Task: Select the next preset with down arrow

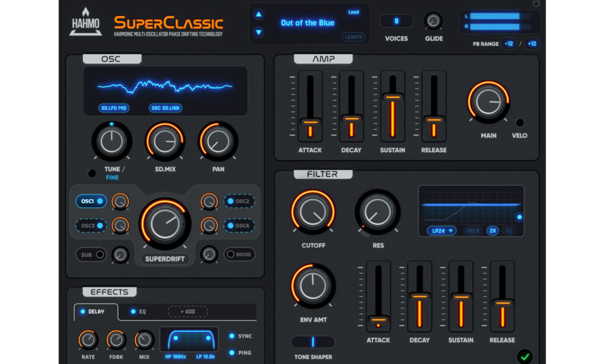Action: [x=258, y=32]
